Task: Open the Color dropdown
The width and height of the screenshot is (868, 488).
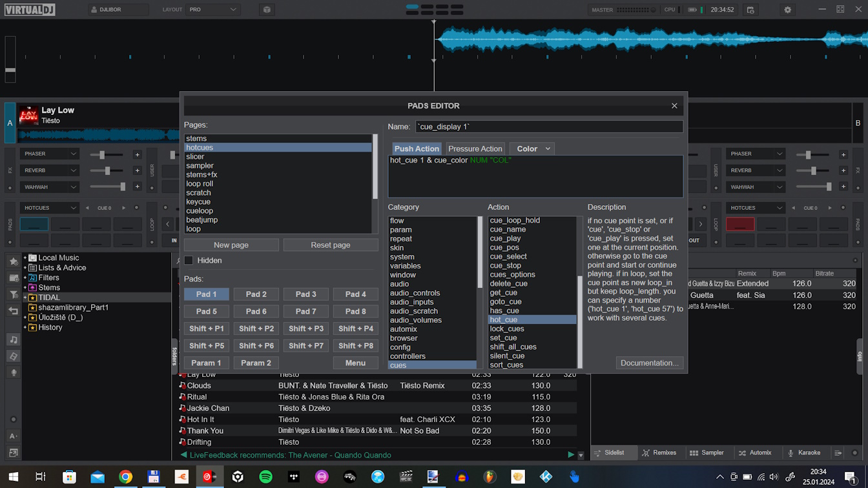Action: (x=533, y=148)
